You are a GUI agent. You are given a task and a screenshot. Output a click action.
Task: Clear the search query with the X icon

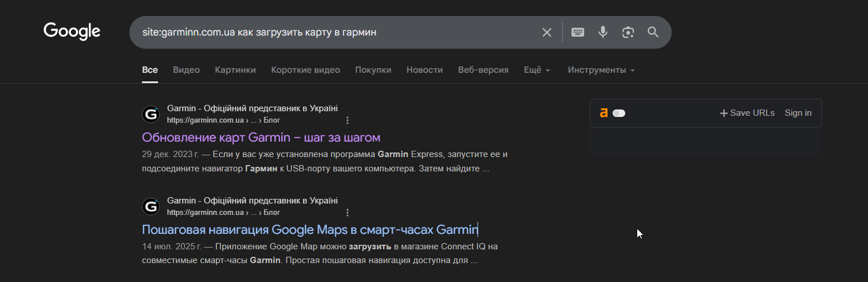(547, 33)
